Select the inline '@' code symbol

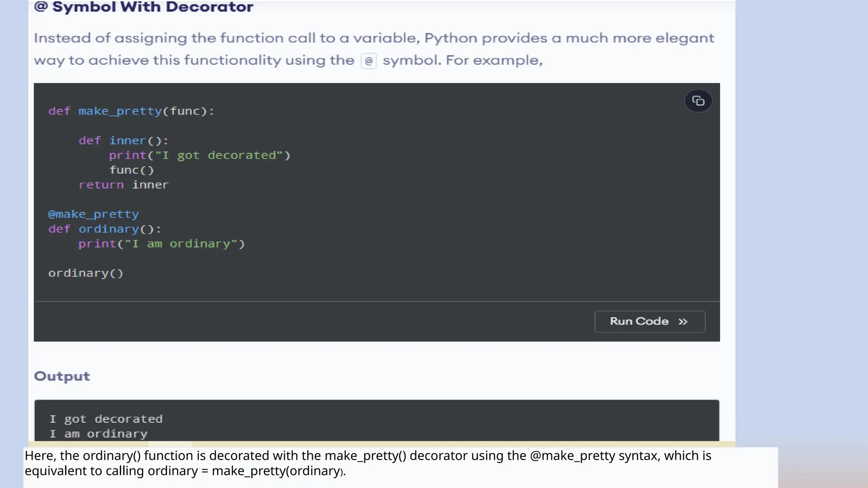368,61
